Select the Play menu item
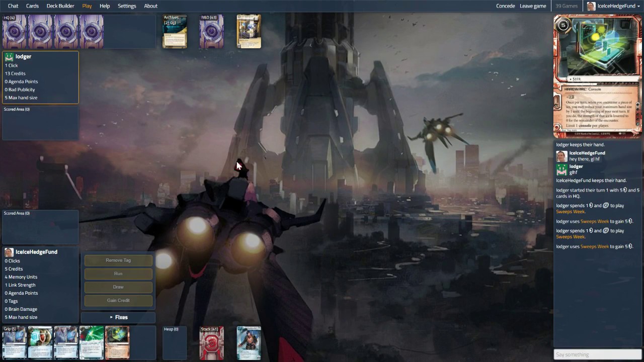 point(87,6)
